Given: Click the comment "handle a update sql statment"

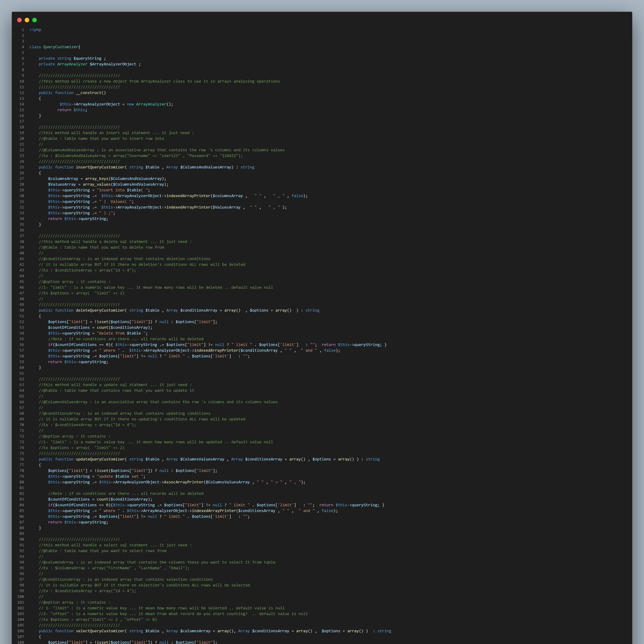Looking at the screenshot, I should coord(115,385).
